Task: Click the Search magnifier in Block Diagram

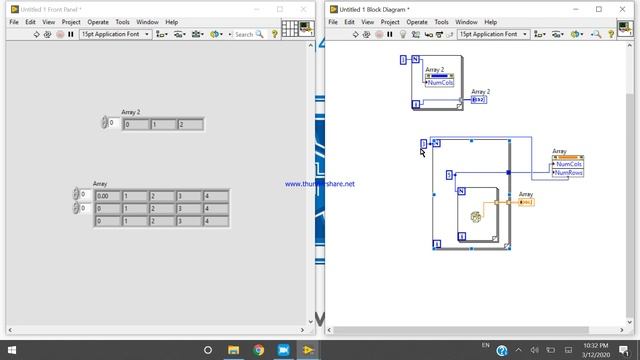Action: (596, 35)
